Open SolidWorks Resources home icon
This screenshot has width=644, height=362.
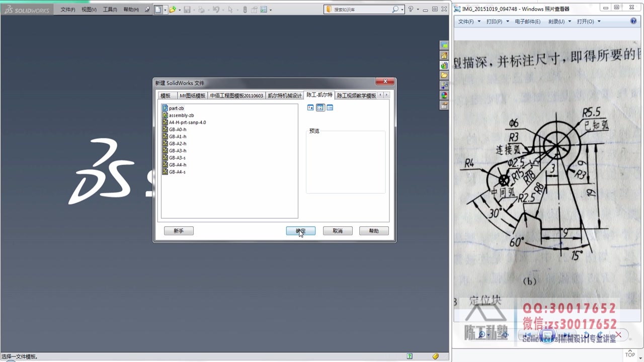point(444,55)
